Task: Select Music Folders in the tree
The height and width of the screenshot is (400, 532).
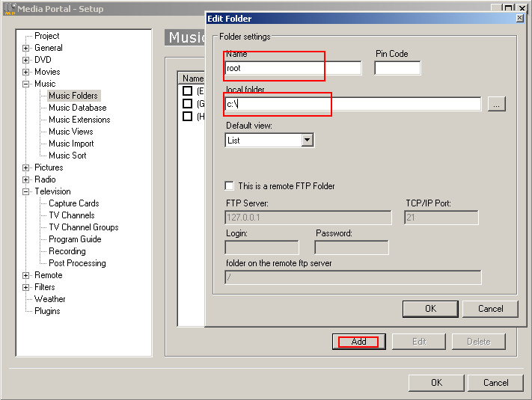Action: [73, 96]
